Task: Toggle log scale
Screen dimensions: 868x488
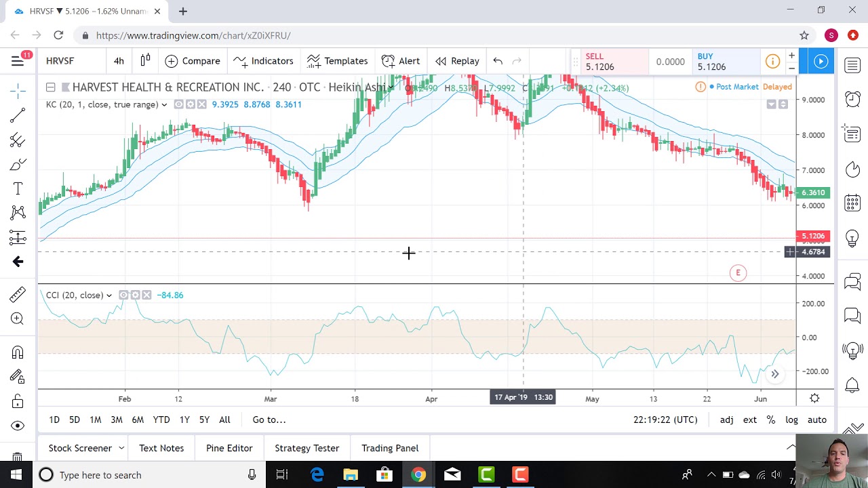Action: 791,420
